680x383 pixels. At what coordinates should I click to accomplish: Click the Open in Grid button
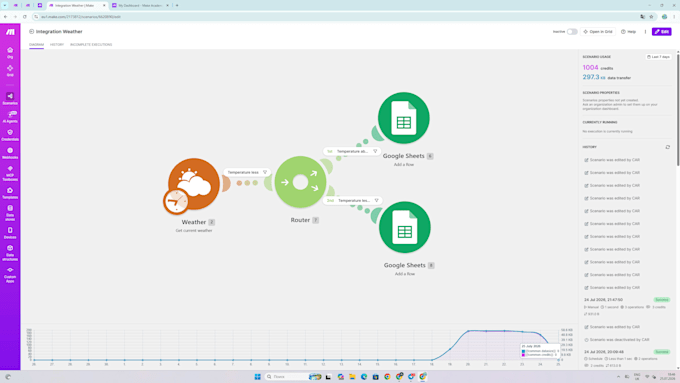point(598,32)
